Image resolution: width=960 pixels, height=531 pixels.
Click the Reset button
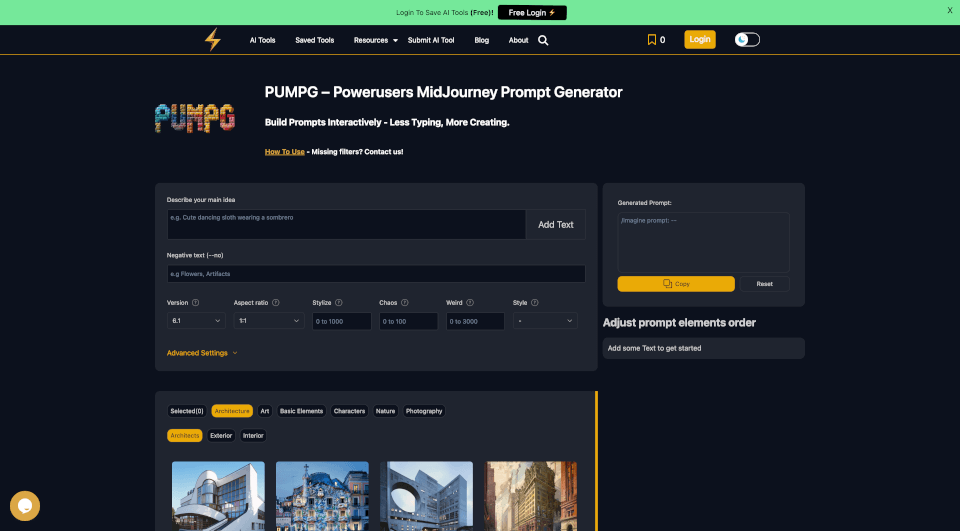[x=764, y=284]
